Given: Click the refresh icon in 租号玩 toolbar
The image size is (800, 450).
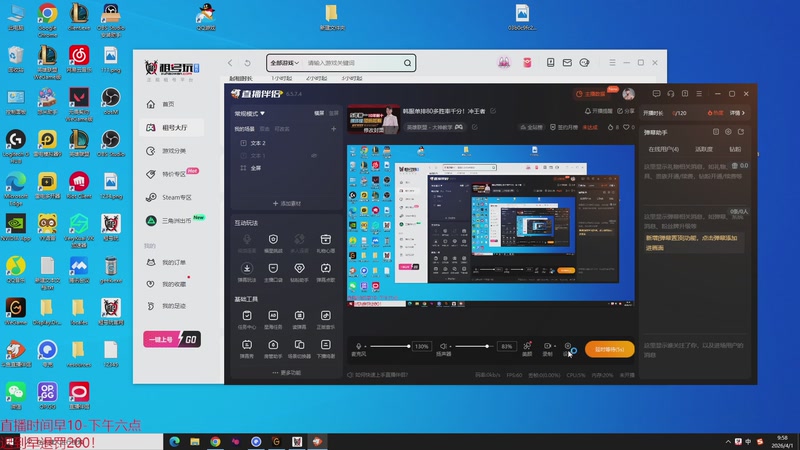Looking at the screenshot, I should tap(247, 63).
